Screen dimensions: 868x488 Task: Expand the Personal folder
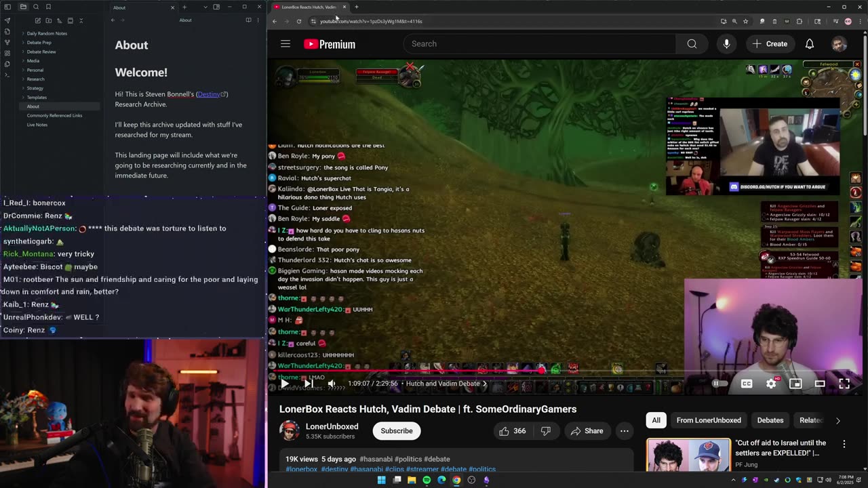pyautogui.click(x=35, y=70)
